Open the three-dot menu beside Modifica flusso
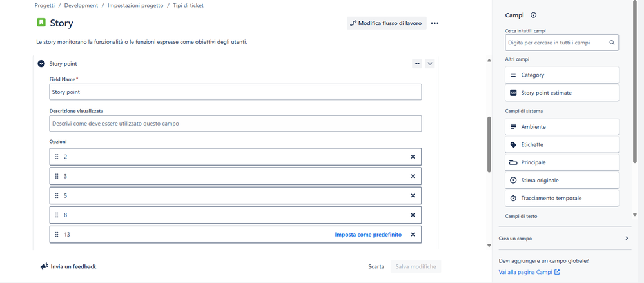Image resolution: width=644 pixels, height=283 pixels. click(434, 23)
